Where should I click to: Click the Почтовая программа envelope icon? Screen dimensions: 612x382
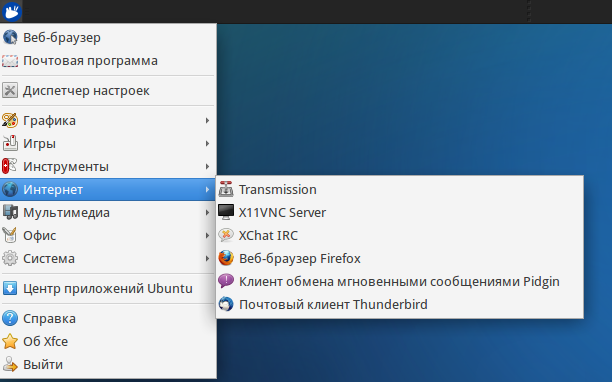coord(10,61)
